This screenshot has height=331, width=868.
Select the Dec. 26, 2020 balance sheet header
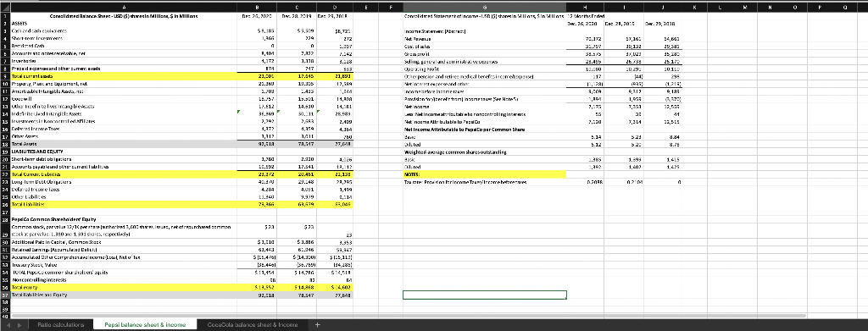[258, 17]
